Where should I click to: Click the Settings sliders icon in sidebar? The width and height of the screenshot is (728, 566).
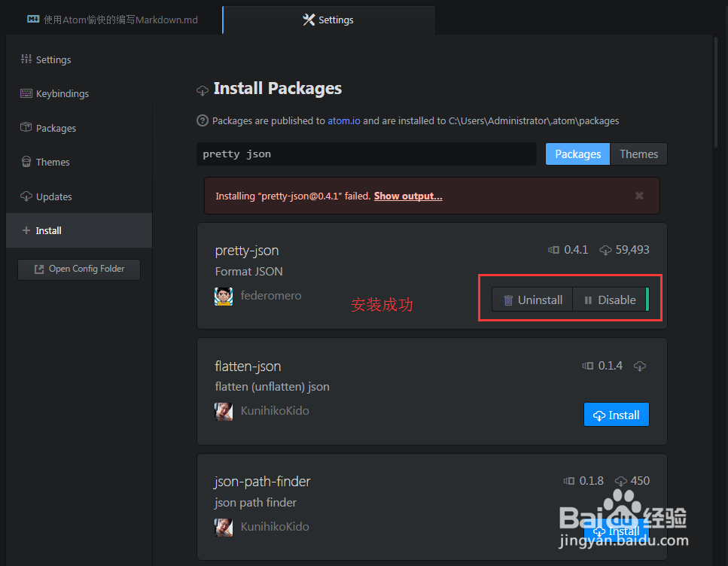tap(26, 59)
